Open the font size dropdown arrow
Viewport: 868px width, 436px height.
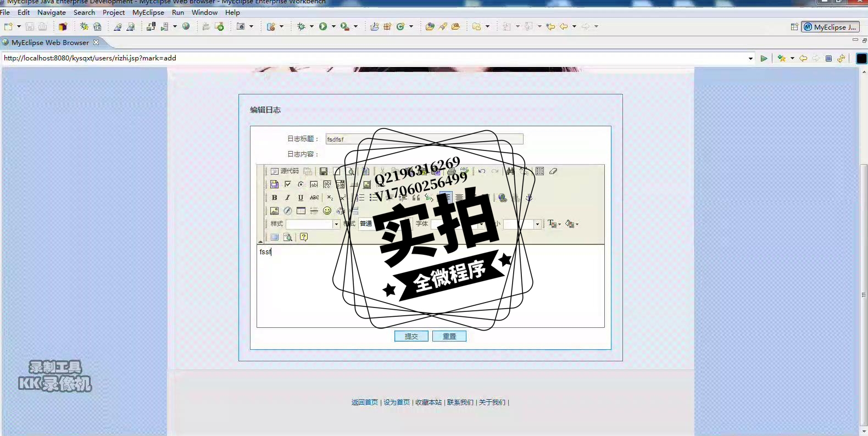[537, 224]
